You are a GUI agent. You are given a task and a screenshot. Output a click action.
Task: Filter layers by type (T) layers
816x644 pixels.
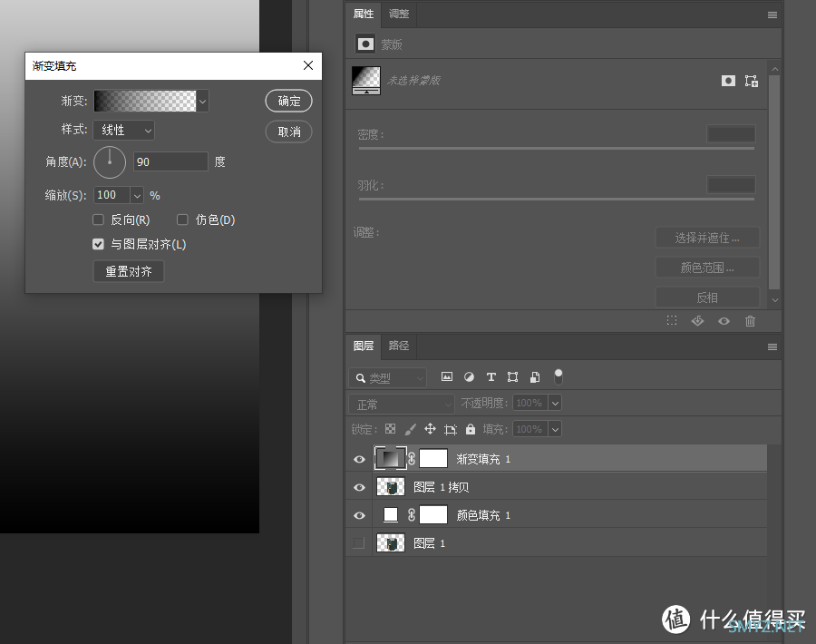(491, 377)
